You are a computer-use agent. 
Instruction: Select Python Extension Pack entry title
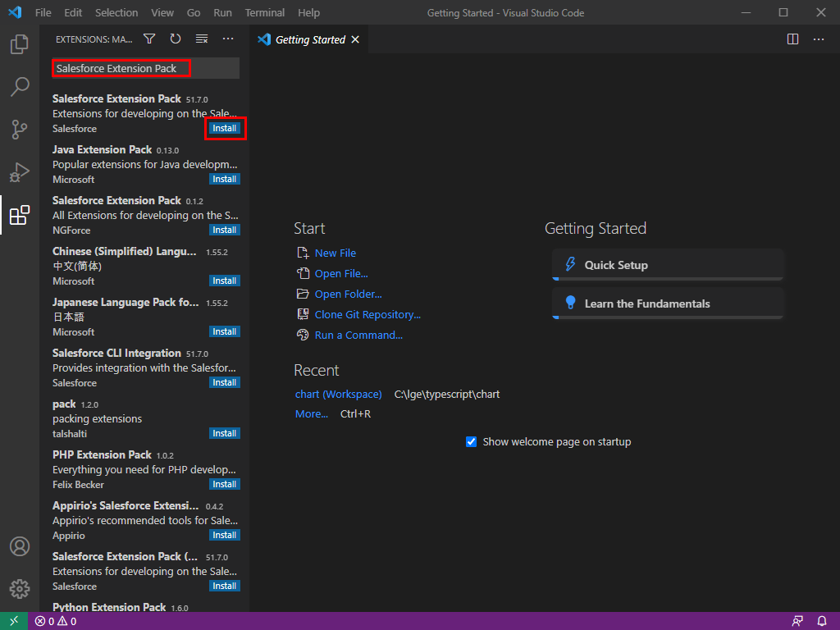click(x=109, y=607)
